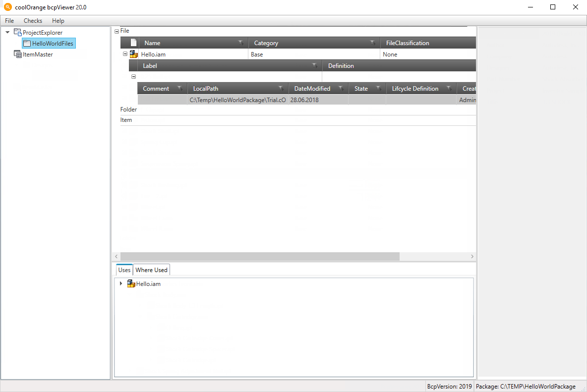
Task: Open the filter icon on Name column
Action: pyautogui.click(x=240, y=43)
